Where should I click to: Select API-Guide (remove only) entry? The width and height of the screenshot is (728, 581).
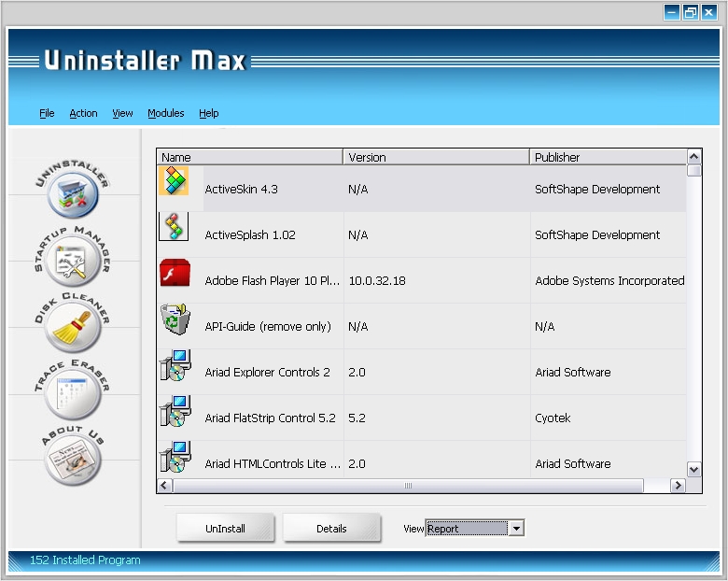pyautogui.click(x=268, y=326)
